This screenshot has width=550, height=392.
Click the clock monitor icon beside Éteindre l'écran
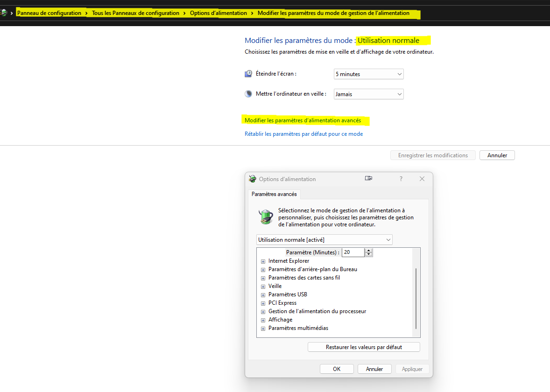[x=248, y=74]
